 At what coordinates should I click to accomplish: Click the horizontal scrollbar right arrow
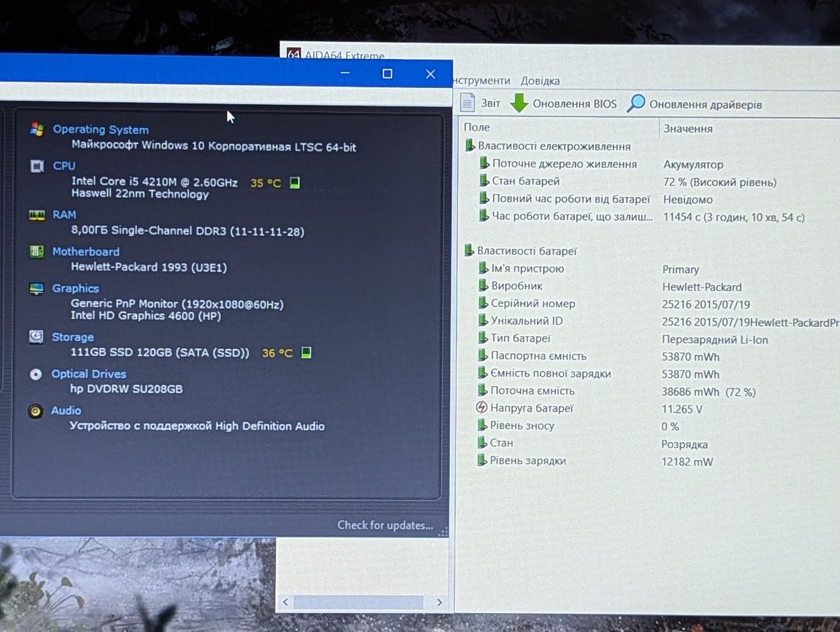[x=439, y=602]
